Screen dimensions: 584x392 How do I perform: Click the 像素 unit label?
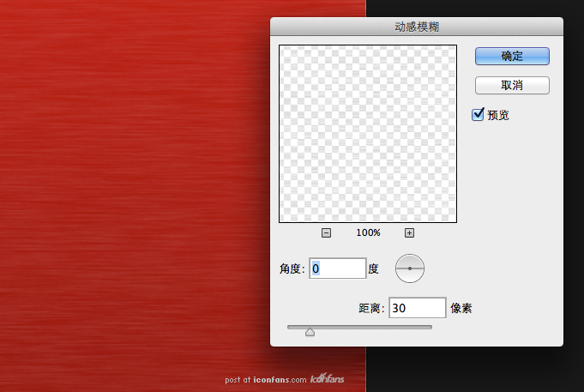point(461,308)
